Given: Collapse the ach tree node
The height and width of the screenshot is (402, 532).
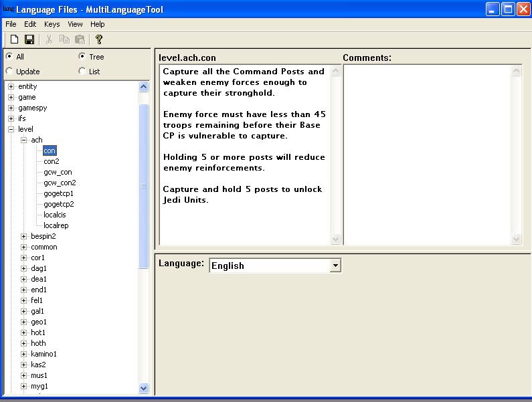Looking at the screenshot, I should point(23,140).
